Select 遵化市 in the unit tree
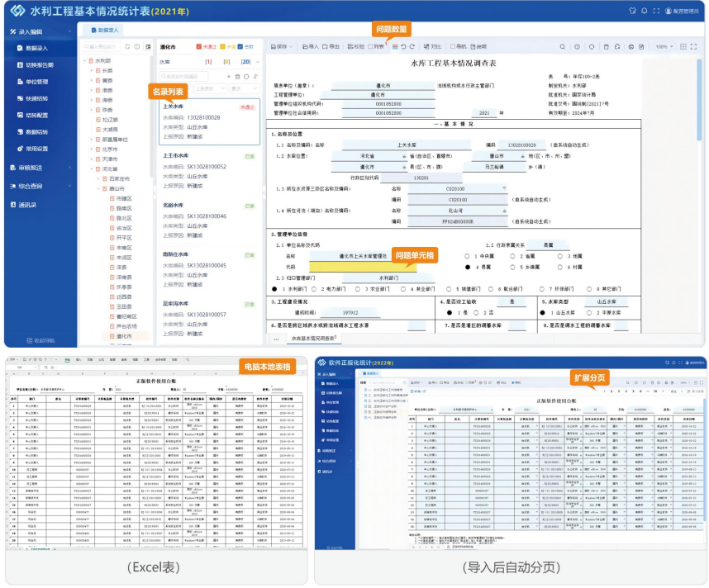The image size is (709, 588). point(124,337)
